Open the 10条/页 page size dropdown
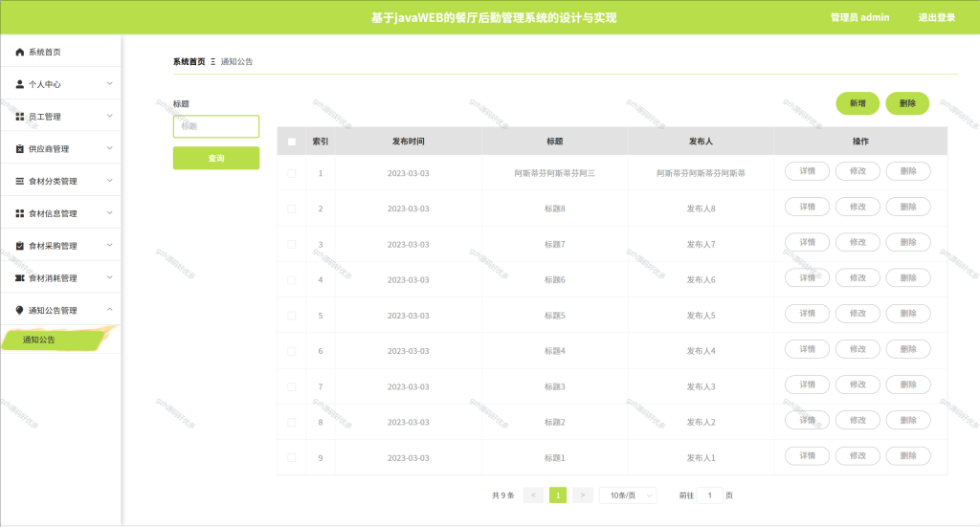Image resolution: width=980 pixels, height=527 pixels. click(x=628, y=495)
